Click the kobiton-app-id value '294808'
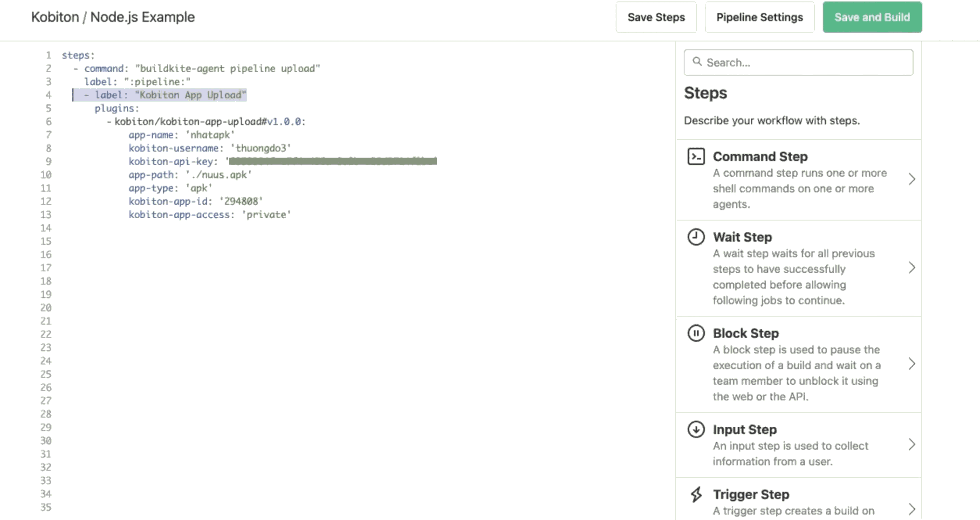Viewport: 980px width, 520px height. (x=240, y=201)
